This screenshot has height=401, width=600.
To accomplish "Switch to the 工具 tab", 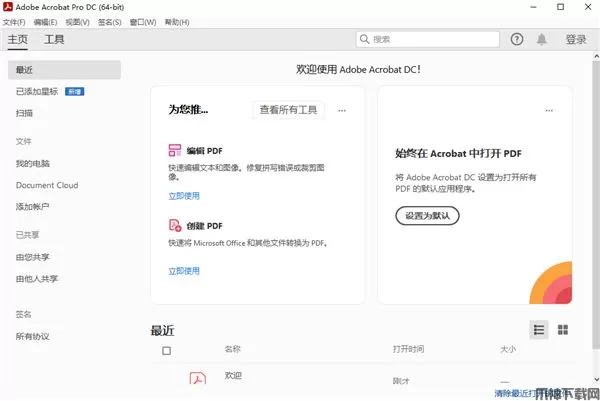I will [x=54, y=39].
